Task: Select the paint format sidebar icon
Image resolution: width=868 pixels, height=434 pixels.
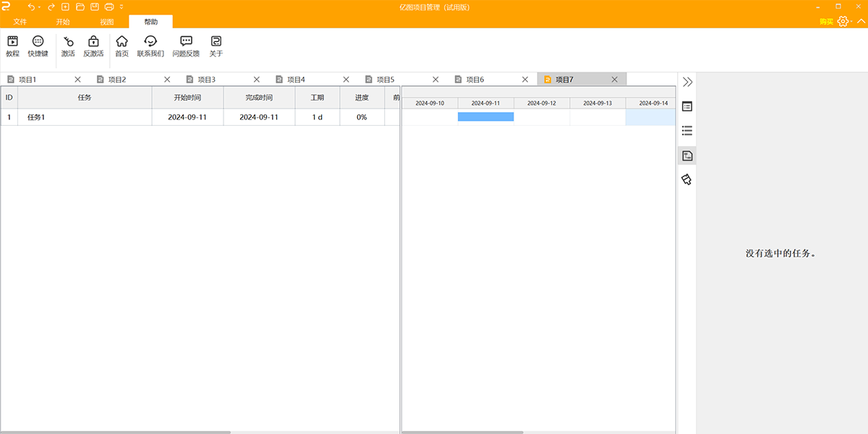Action: pyautogui.click(x=687, y=179)
